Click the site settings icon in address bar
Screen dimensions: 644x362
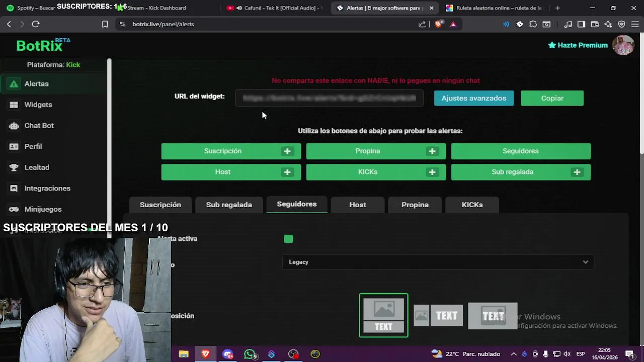[x=122, y=24]
